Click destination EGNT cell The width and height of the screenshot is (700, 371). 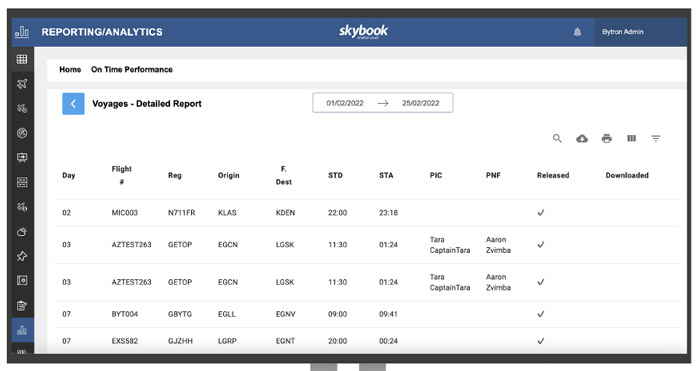(285, 341)
